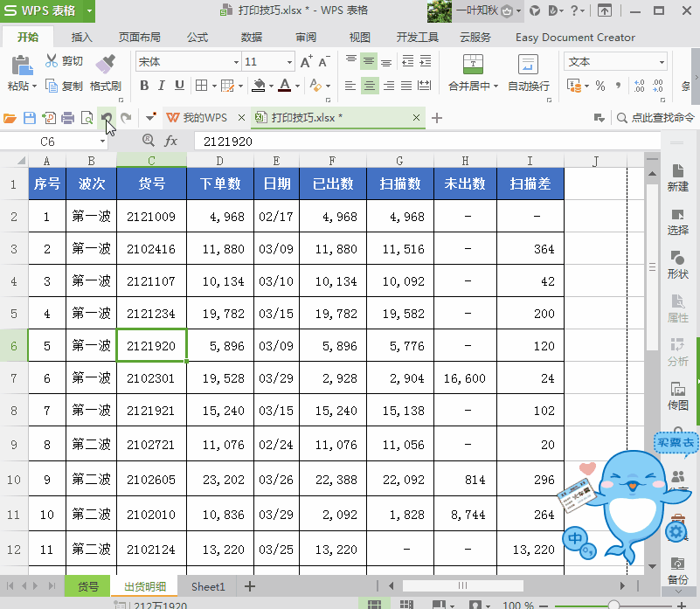Click the justify alignment icon

pos(406,86)
